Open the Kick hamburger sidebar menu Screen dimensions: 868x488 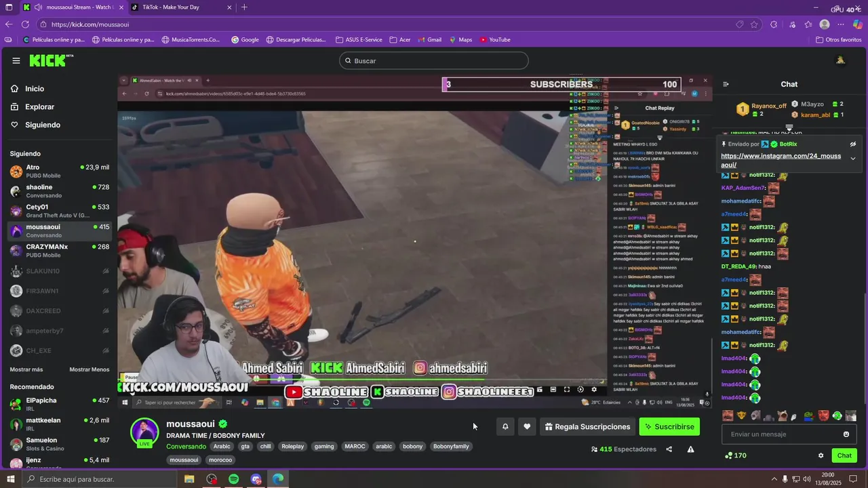tap(16, 61)
